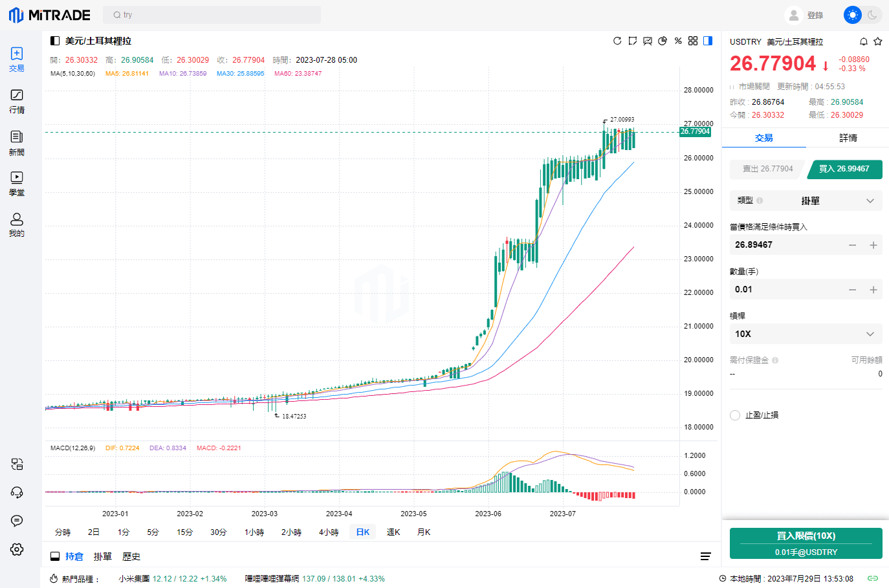Select the 4小時 chart timeframe
The width and height of the screenshot is (889, 588).
(x=329, y=532)
